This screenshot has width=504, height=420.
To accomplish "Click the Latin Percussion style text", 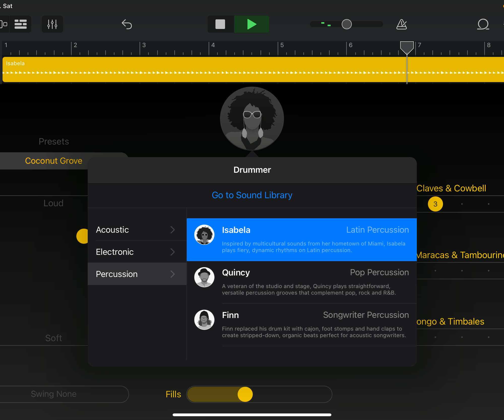I will tap(377, 230).
